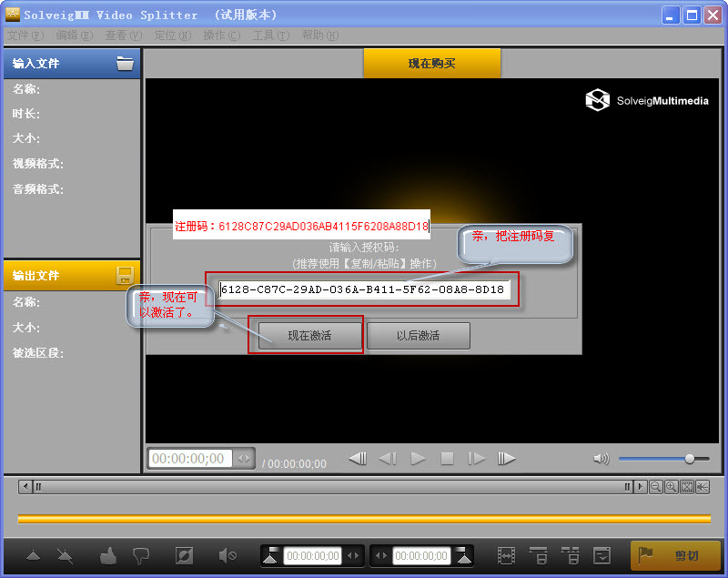Click the output file save disk icon
The image size is (728, 578).
click(x=125, y=275)
